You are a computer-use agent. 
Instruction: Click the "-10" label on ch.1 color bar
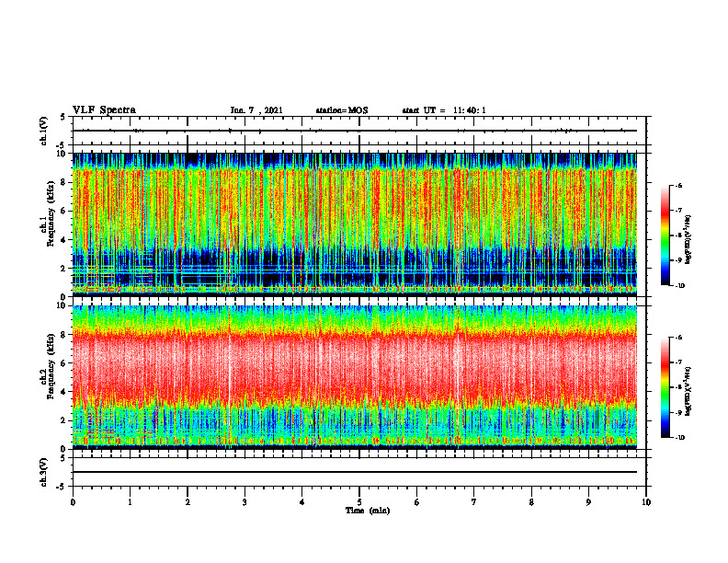click(x=680, y=286)
